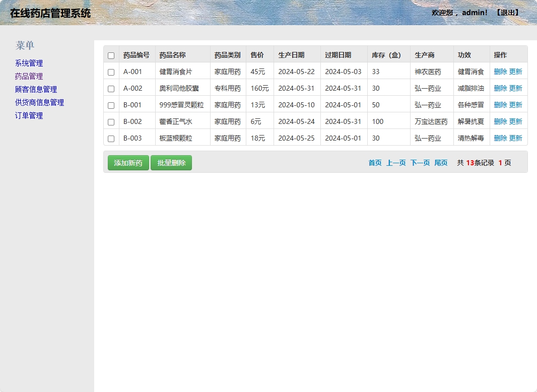Click the 下一页 pagination link
The image size is (537, 392).
420,162
